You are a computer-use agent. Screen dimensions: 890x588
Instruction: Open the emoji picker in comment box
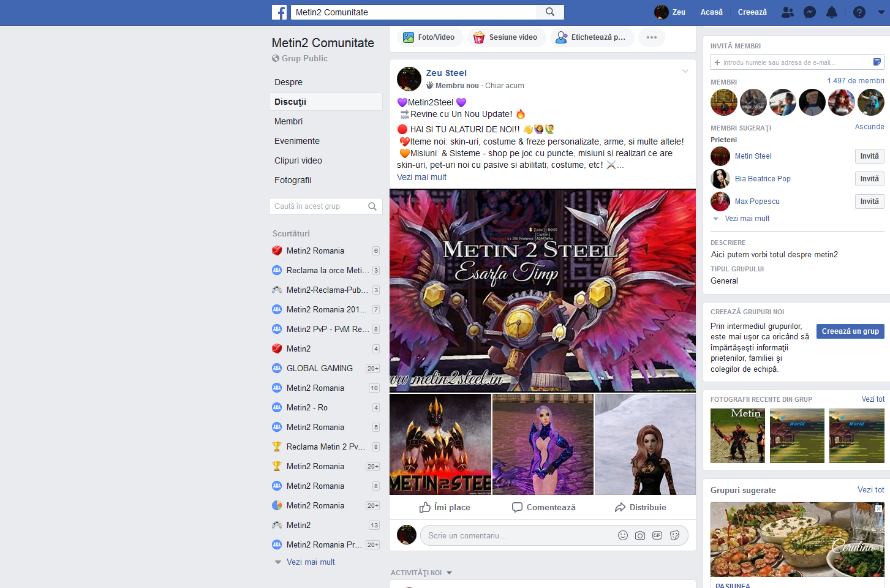coord(623,535)
